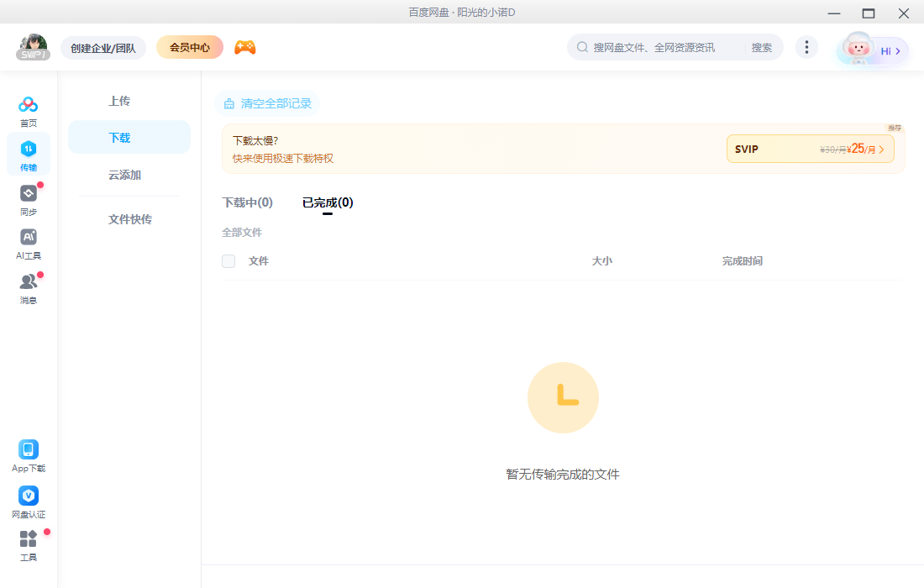
Task: Click the 会员中心 membership button
Action: click(x=189, y=47)
